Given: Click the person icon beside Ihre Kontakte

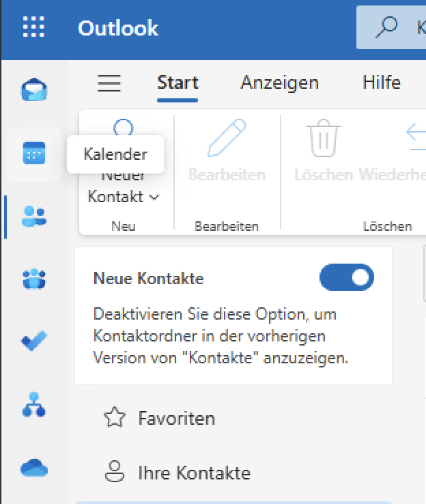Looking at the screenshot, I should [x=115, y=471].
